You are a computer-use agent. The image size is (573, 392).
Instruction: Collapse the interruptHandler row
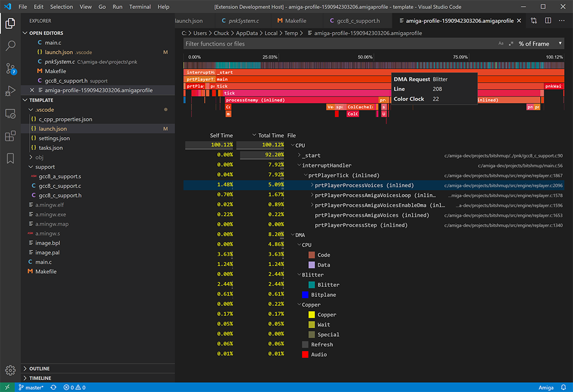[x=299, y=165]
